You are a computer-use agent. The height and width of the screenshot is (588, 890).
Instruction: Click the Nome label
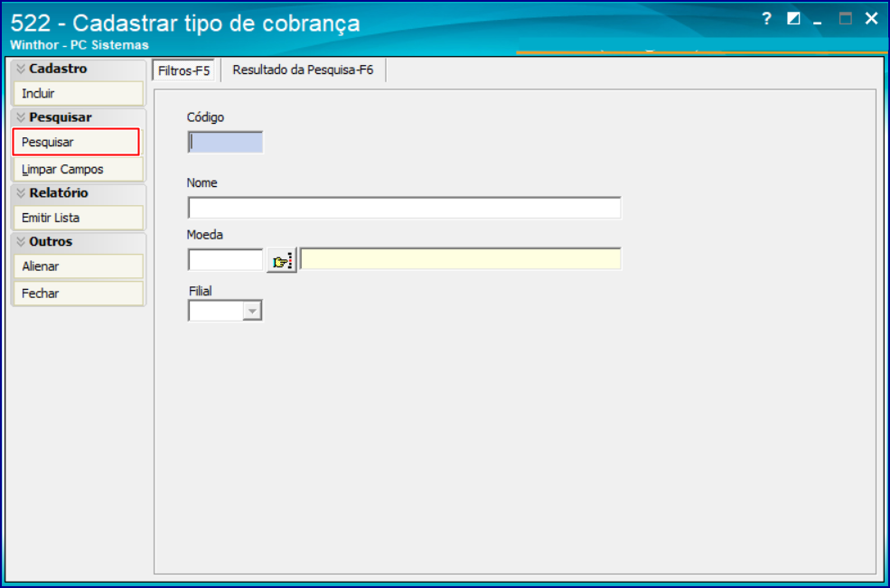pyautogui.click(x=202, y=182)
